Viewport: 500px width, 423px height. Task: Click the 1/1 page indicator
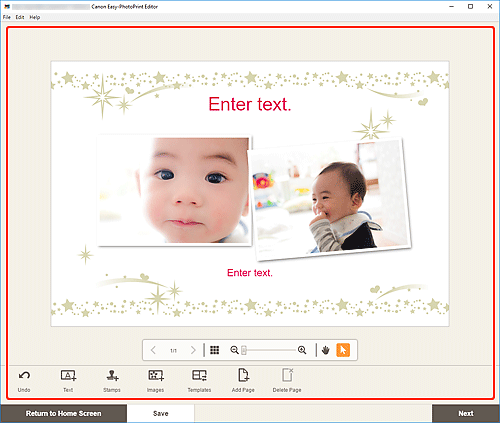pyautogui.click(x=173, y=351)
